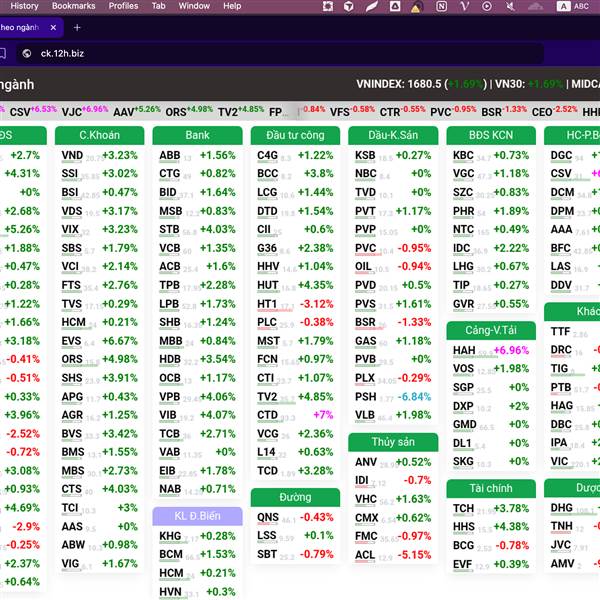Select the ACL -5.15% row

tap(393, 555)
